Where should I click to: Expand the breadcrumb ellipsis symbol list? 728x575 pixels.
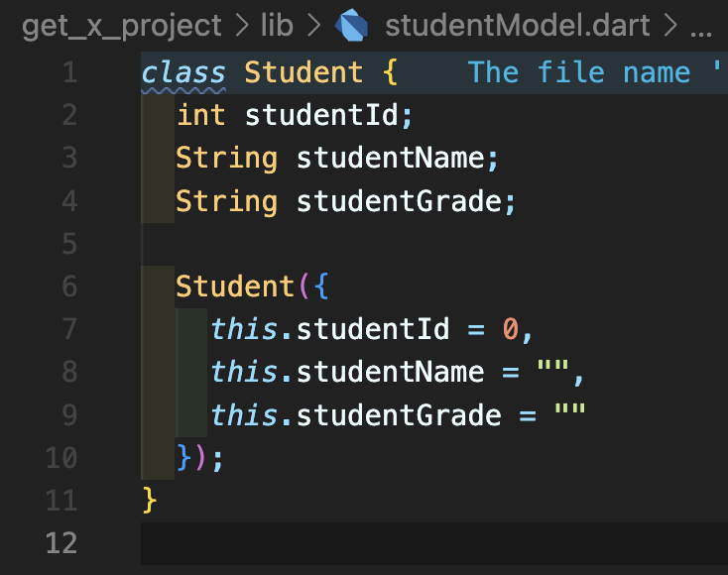tap(701, 33)
